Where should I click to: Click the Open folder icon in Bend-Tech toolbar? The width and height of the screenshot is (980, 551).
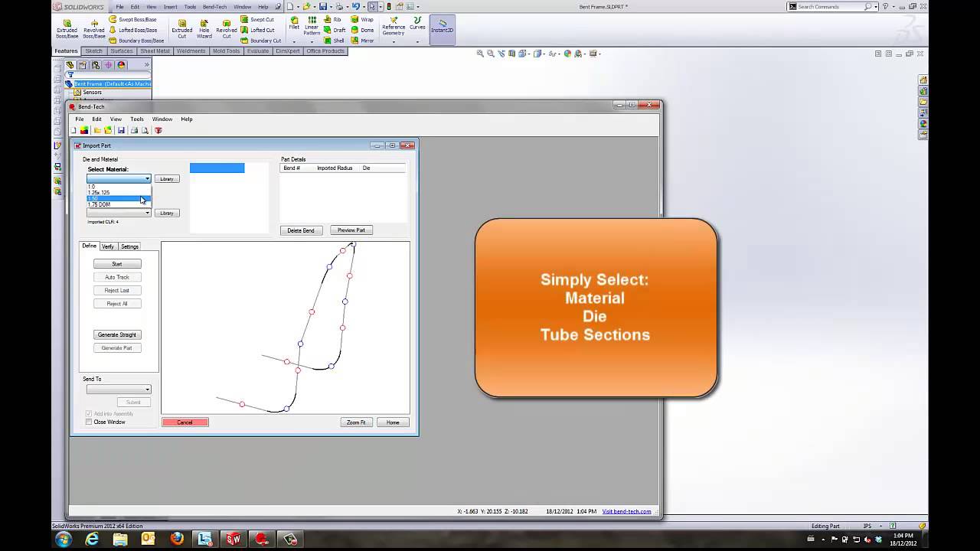point(97,130)
